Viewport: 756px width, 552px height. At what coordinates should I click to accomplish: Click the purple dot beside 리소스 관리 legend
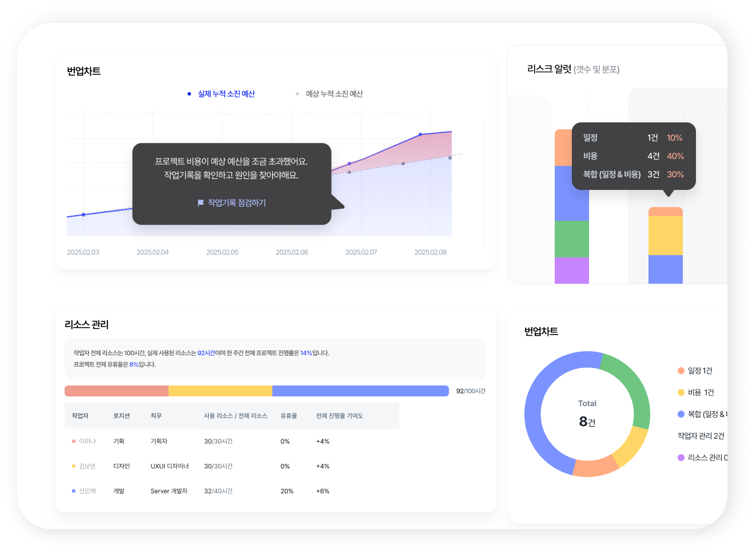[681, 458]
